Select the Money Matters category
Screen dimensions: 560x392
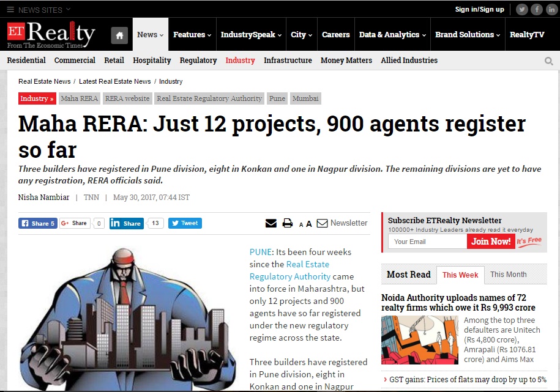click(x=346, y=61)
